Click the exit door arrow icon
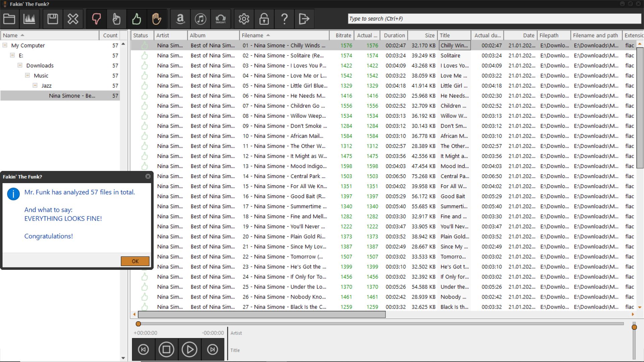 [304, 19]
